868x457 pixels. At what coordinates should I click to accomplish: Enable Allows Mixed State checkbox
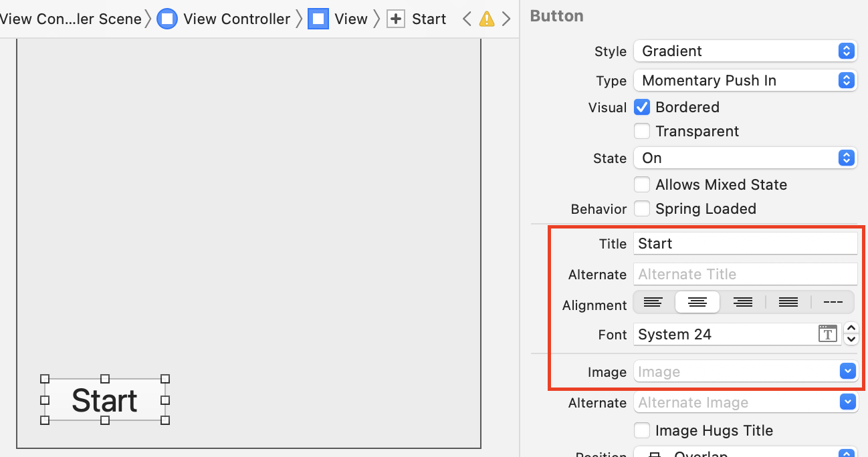[x=642, y=184]
